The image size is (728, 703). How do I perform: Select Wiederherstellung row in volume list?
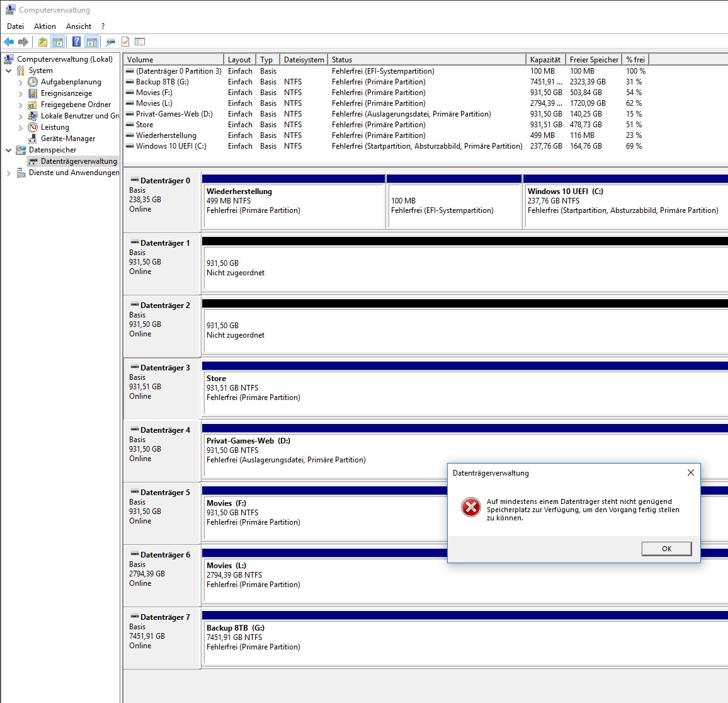[x=385, y=135]
